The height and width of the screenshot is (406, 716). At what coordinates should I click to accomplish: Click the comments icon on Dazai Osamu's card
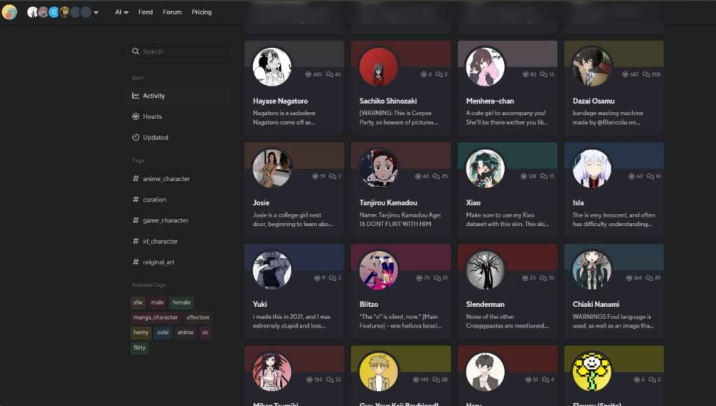[643, 74]
